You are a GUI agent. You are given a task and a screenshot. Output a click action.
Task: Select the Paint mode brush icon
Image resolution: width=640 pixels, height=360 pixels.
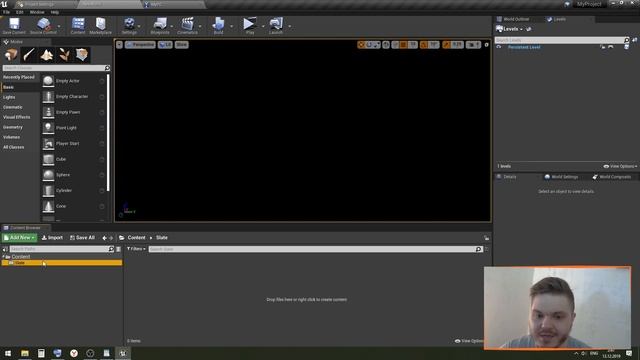[x=29, y=55]
